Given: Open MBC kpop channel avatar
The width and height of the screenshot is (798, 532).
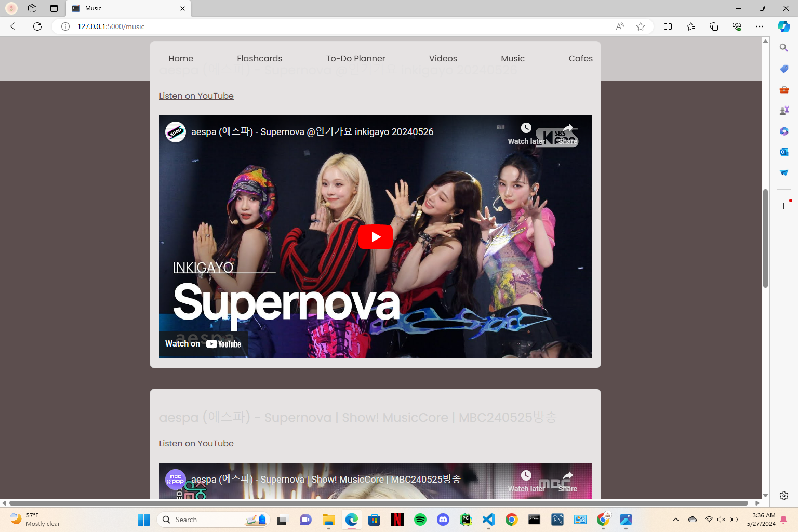Looking at the screenshot, I should pos(176,480).
